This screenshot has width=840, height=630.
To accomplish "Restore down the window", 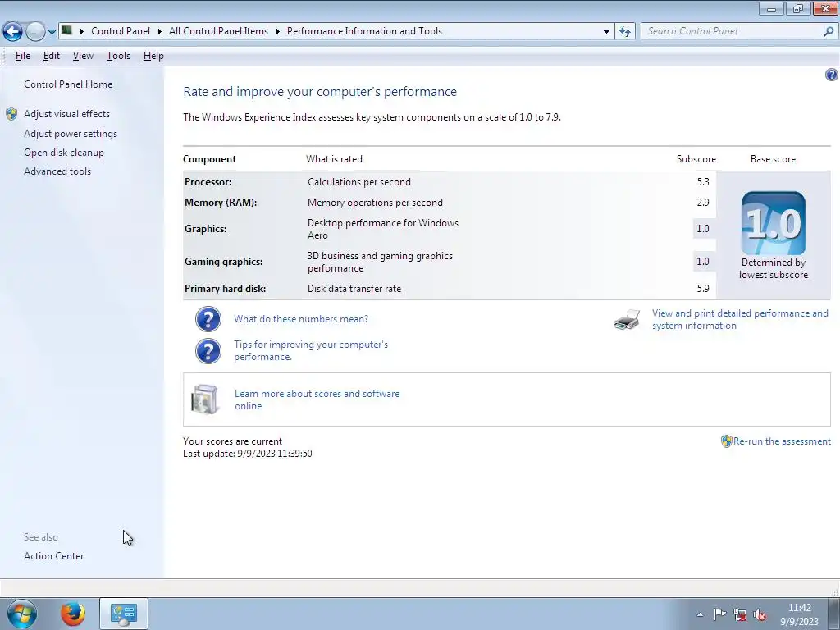I will coord(798,8).
